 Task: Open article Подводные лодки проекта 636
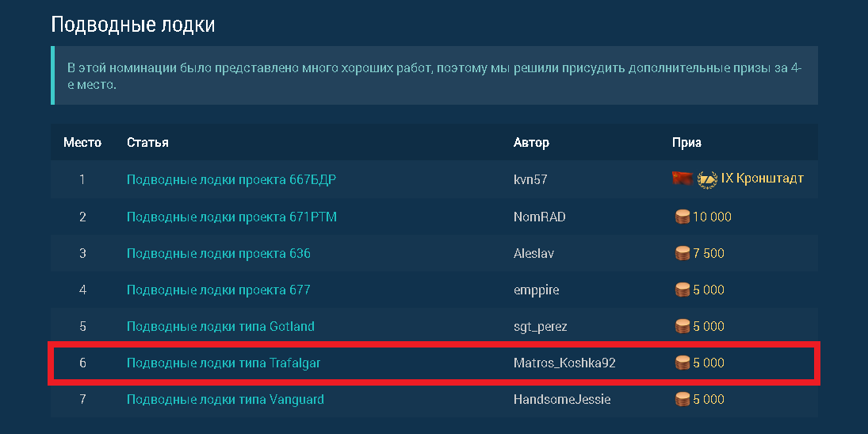(219, 253)
